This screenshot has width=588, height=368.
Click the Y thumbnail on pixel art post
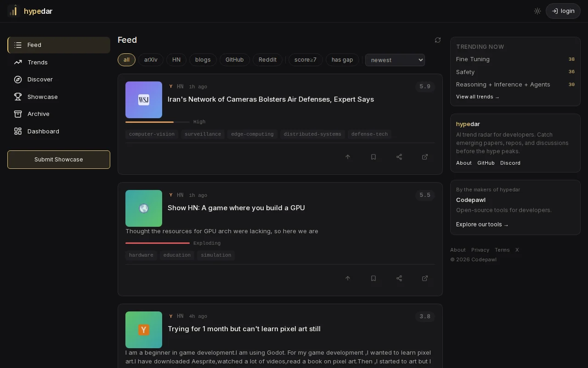[x=144, y=330]
